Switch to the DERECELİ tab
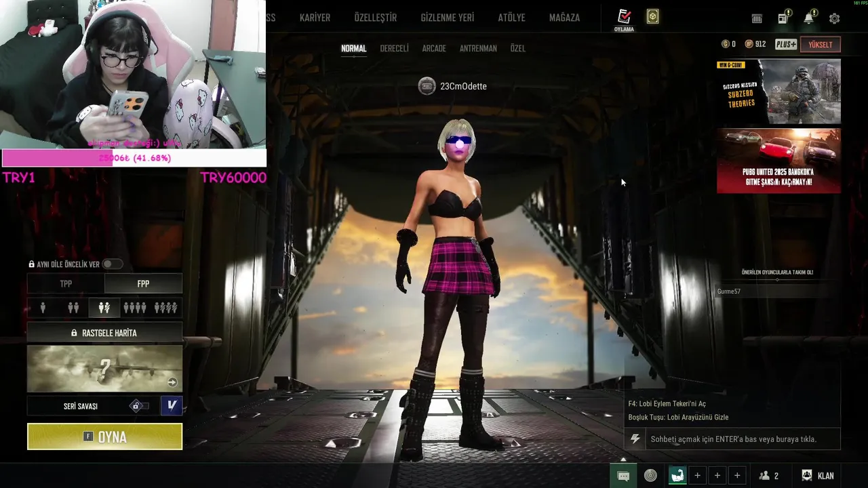The width and height of the screenshot is (868, 488). [x=394, y=48]
